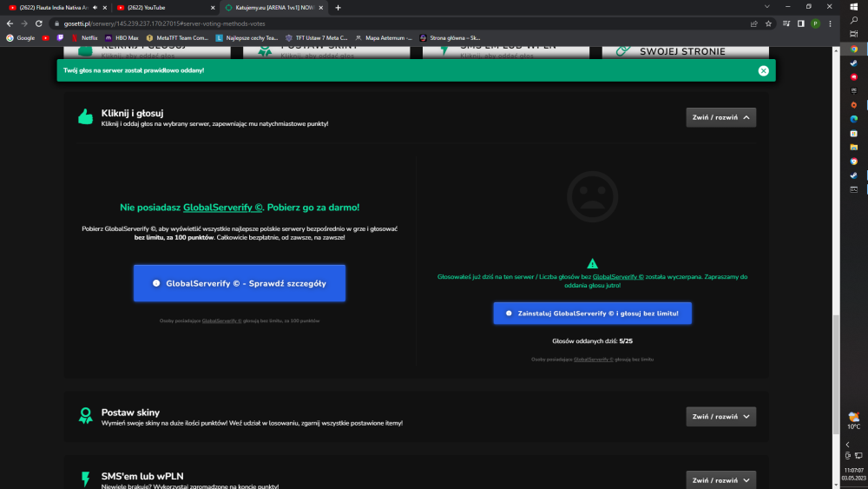The image size is (868, 489).
Task: Collapse the Kliknij i głosuj section
Action: click(x=720, y=117)
